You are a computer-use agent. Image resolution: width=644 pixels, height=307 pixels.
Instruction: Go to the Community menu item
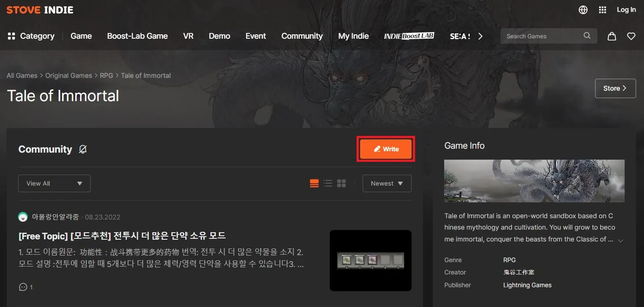[x=302, y=36]
